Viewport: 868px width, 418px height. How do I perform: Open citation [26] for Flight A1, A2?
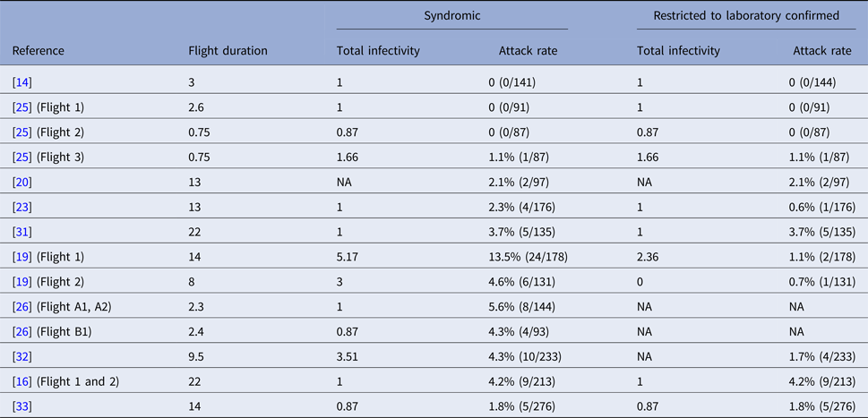coord(21,307)
